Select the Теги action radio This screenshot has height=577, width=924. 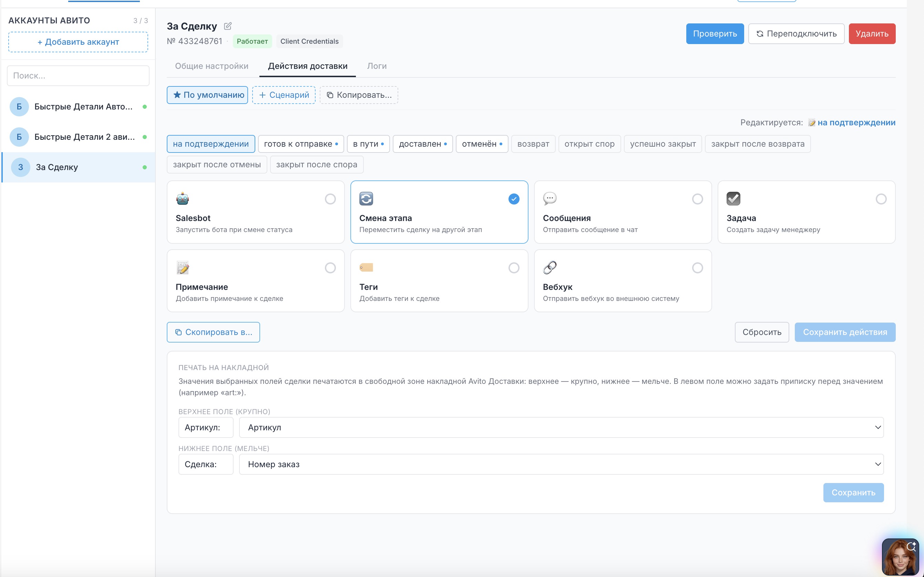pyautogui.click(x=514, y=268)
